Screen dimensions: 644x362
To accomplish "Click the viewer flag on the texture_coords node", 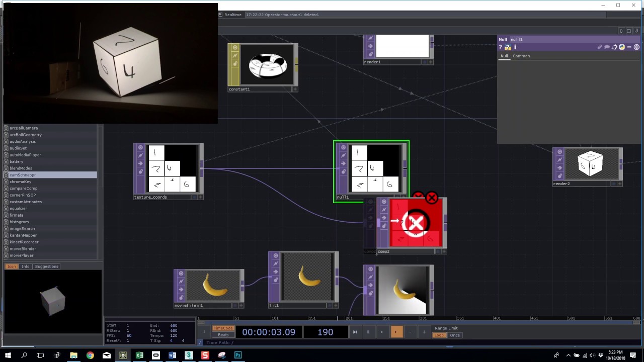I will click(x=140, y=147).
